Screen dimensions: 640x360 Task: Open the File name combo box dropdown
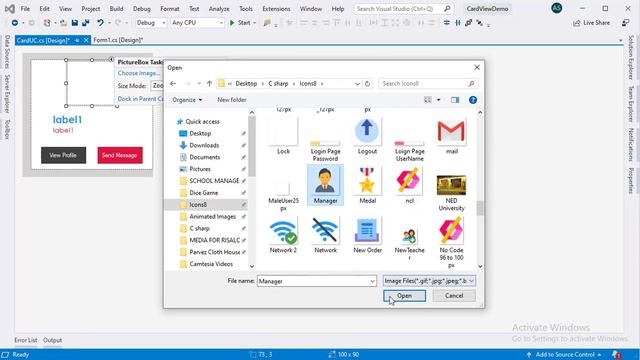click(x=372, y=281)
